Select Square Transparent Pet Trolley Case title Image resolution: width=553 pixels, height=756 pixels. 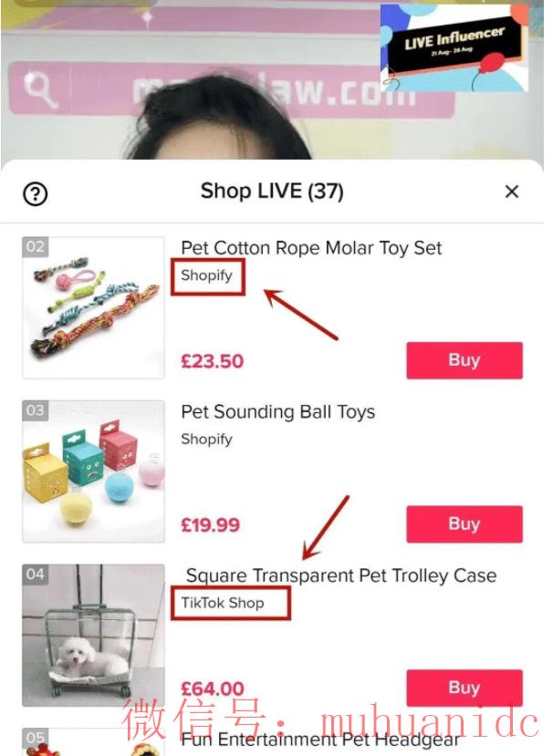[341, 575]
